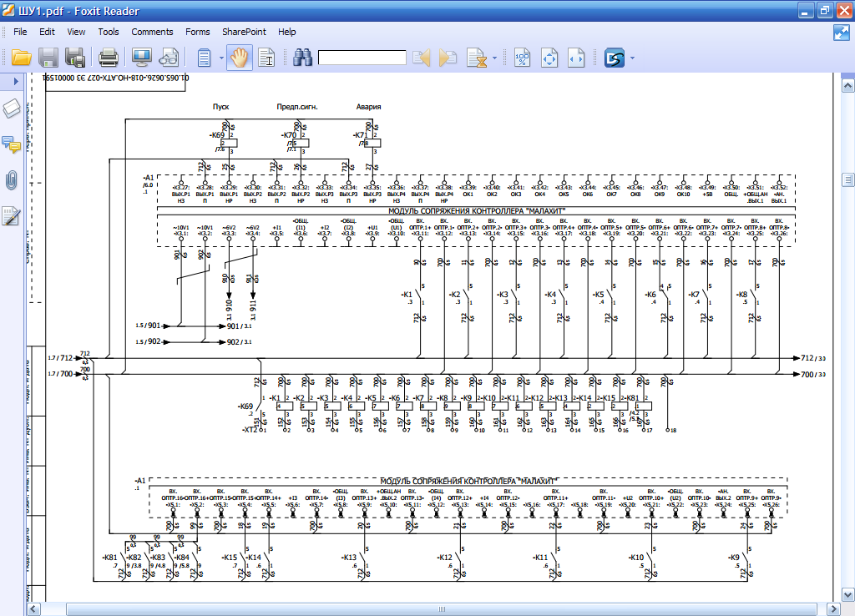Expand the left navigation panel with the arrow
Viewport: 855px width, 616px height.
15,81
